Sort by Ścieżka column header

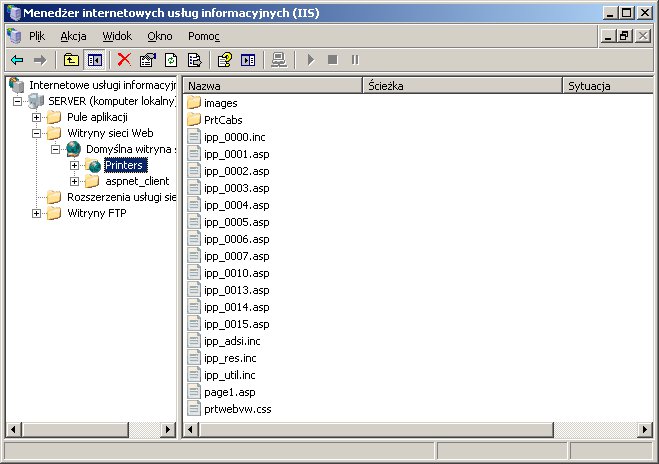[x=462, y=86]
